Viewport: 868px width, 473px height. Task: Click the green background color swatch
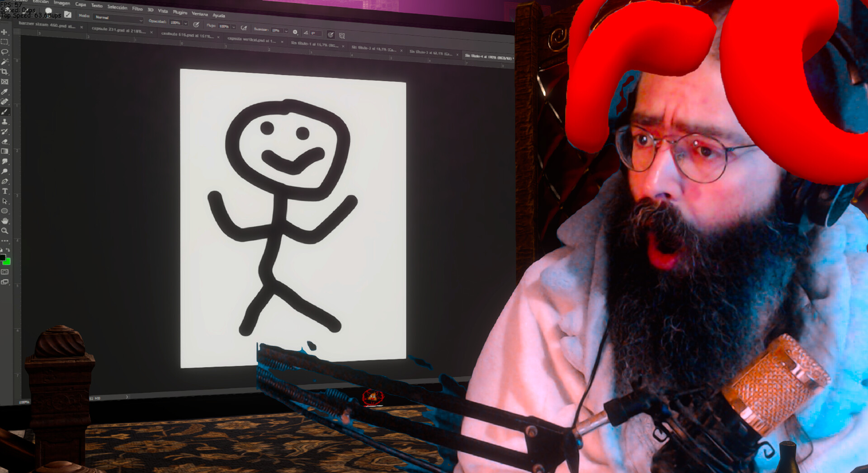coord(7,262)
